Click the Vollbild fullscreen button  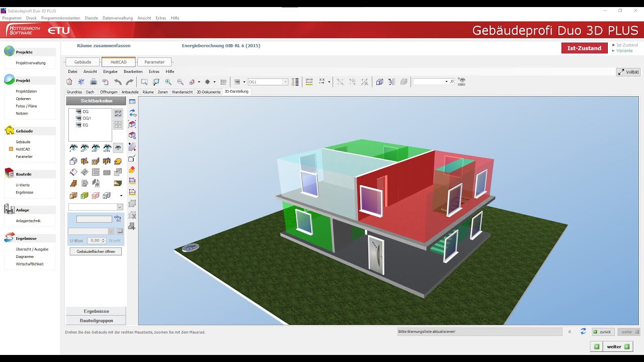628,72
